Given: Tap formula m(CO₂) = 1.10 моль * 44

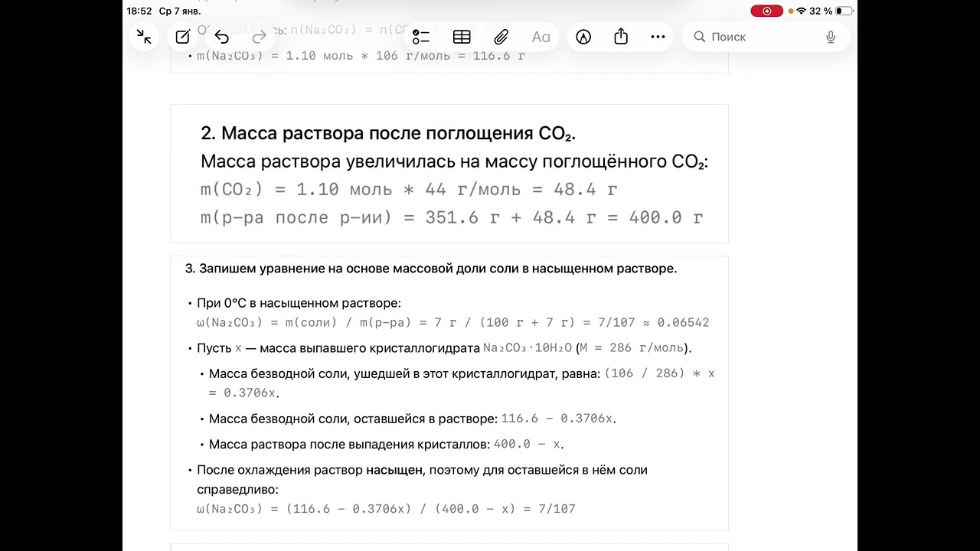Looking at the screenshot, I should coord(409,189).
